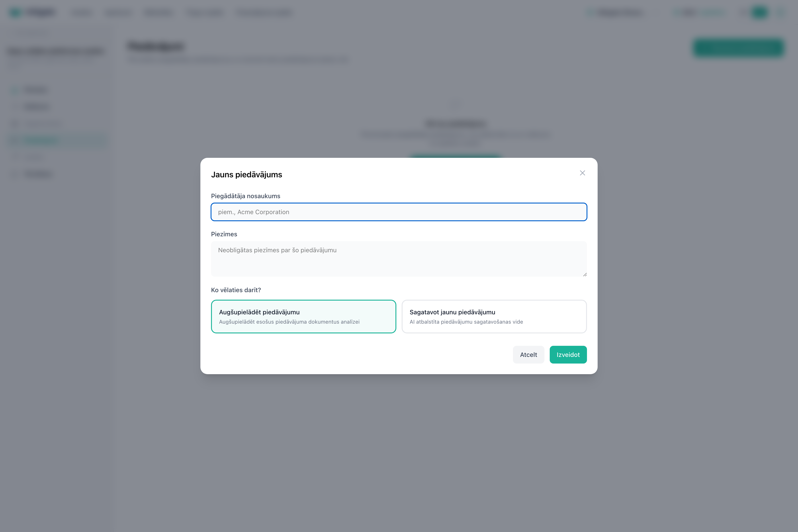Open the blurred green user avatar in top bar

(x=759, y=13)
